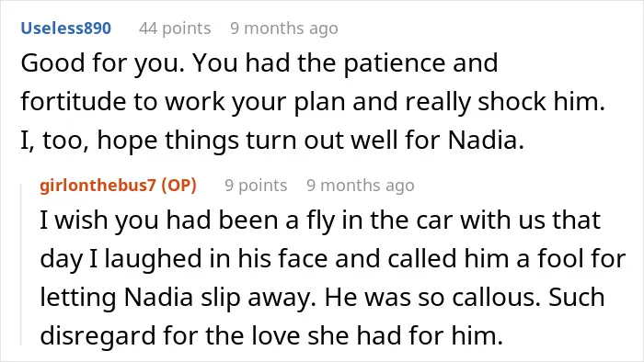Click the 9 points score label
The height and width of the screenshot is (362, 644).
pos(256,186)
